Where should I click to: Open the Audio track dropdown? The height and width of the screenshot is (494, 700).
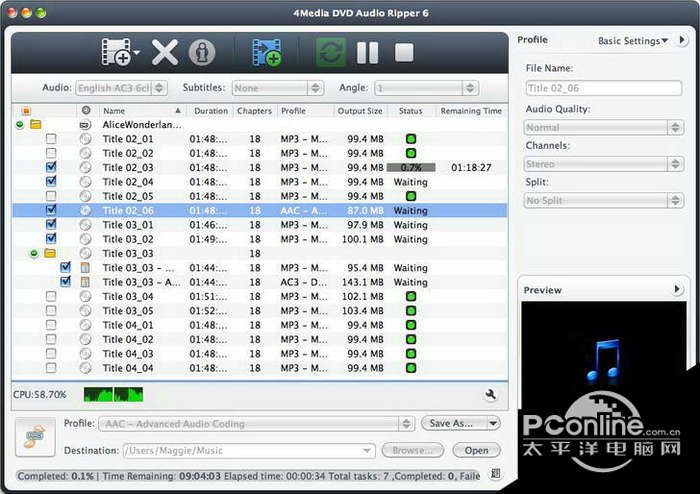click(121, 88)
